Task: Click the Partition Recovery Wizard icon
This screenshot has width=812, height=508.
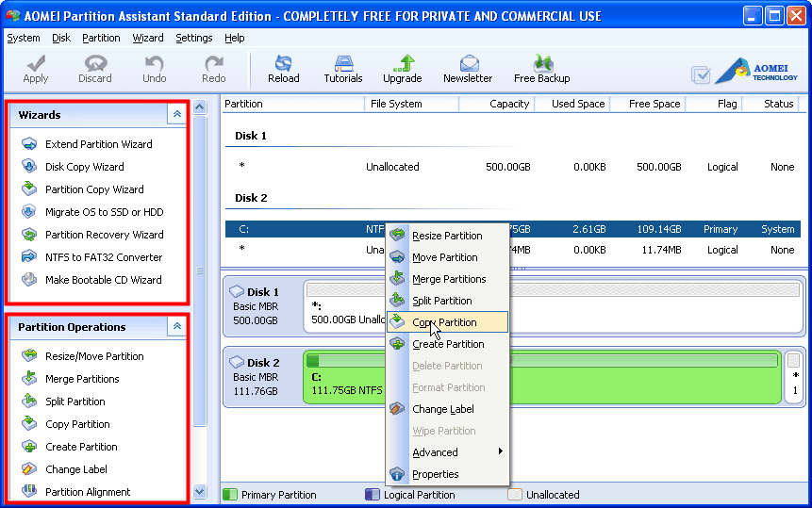Action: [29, 235]
